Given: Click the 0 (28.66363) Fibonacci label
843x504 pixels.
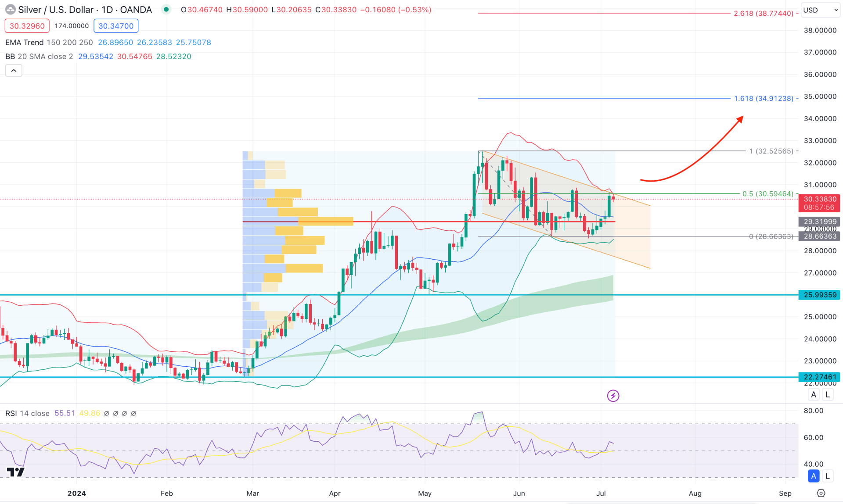Looking at the screenshot, I should coord(771,237).
